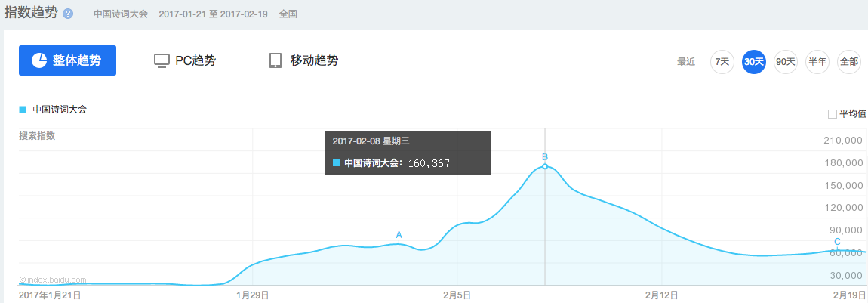Select the 30天 time range

coord(753,62)
